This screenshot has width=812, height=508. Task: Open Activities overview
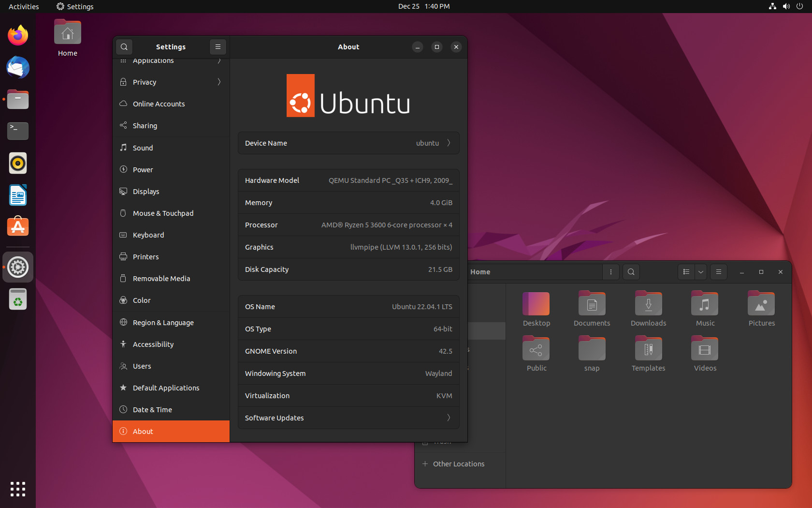[24, 6]
